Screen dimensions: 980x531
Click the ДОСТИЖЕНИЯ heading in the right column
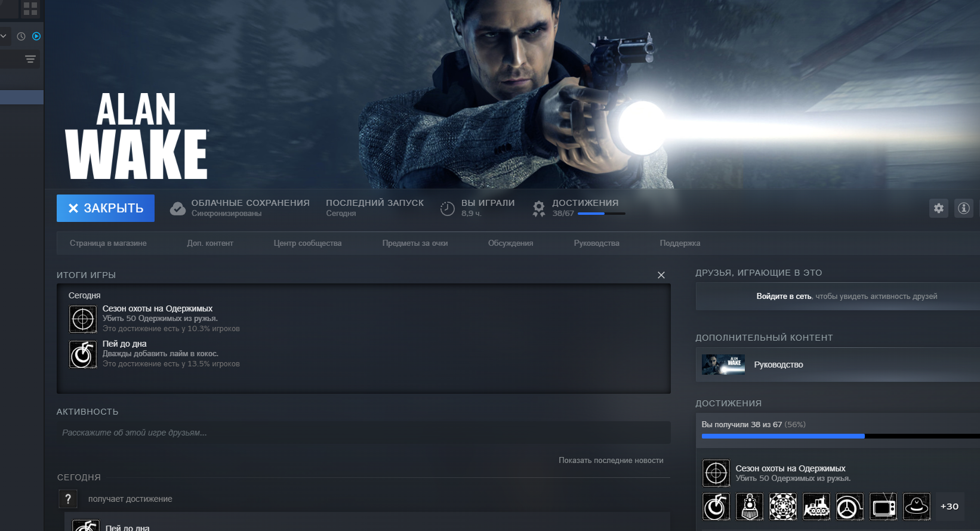729,403
